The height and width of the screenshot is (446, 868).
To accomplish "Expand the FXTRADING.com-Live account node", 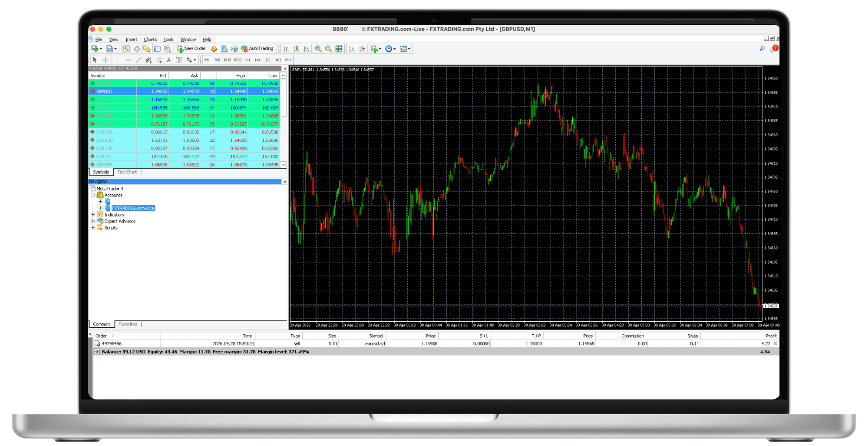I will click(100, 208).
